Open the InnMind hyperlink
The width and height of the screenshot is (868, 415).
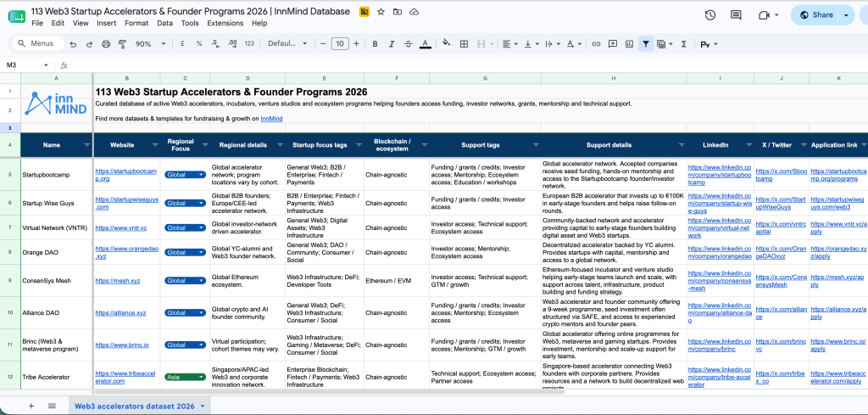coord(271,119)
